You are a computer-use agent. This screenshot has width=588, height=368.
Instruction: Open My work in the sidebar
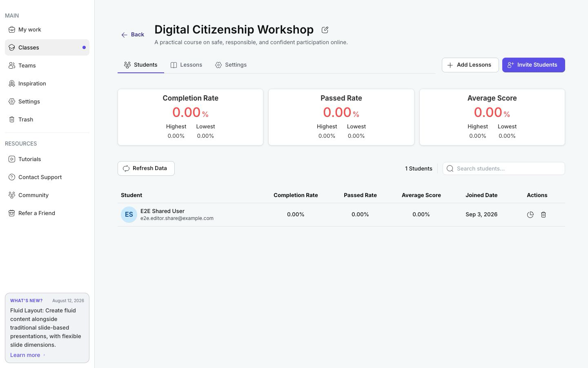tap(47, 29)
